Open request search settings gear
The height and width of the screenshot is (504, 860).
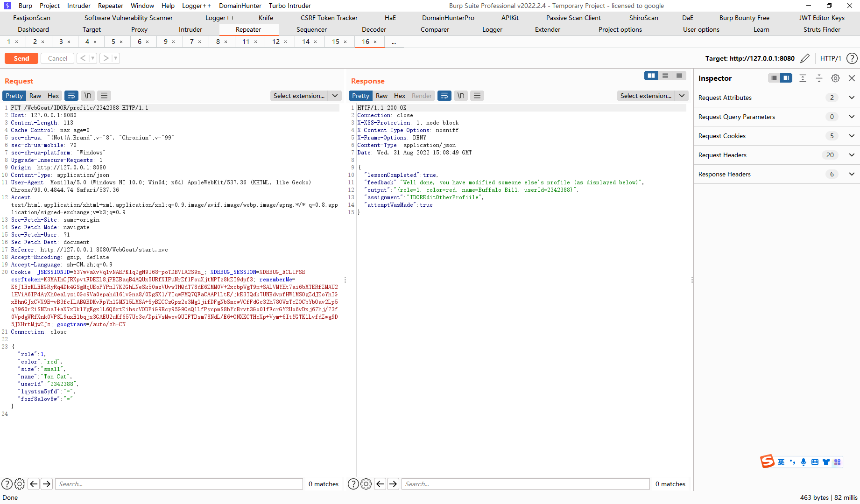click(20, 484)
